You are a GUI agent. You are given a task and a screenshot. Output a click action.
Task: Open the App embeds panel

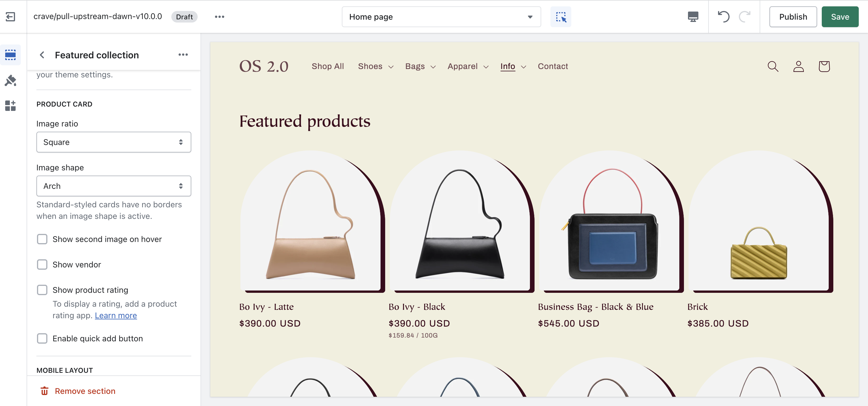[x=10, y=106]
